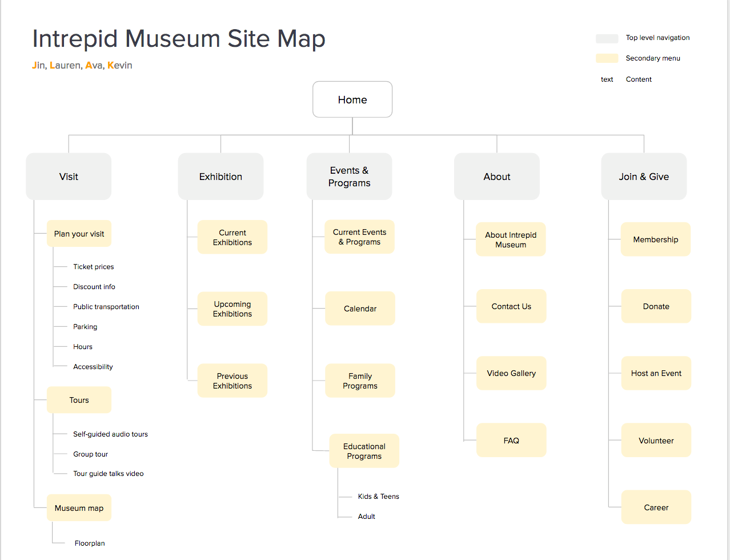Select the Current Exhibitions box

(232, 237)
